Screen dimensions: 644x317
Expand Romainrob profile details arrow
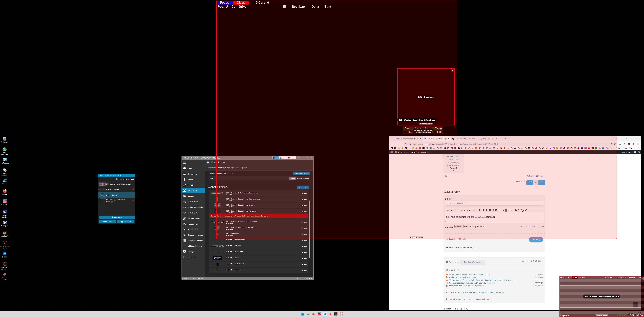453,171
